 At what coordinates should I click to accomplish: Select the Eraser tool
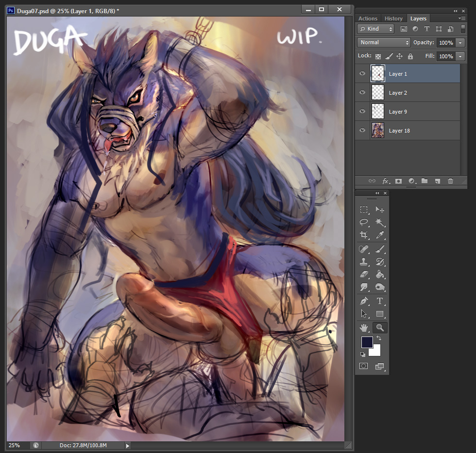point(364,274)
